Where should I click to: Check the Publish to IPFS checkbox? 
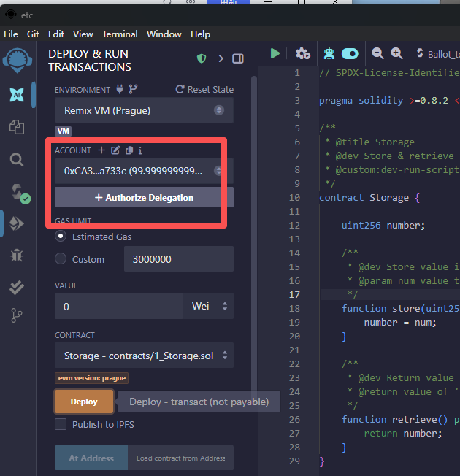point(61,424)
